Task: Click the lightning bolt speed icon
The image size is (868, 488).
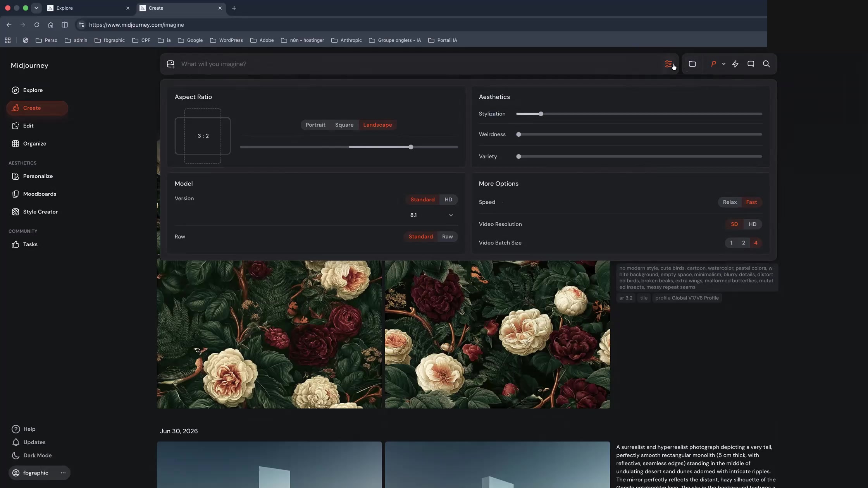Action: [x=735, y=64]
